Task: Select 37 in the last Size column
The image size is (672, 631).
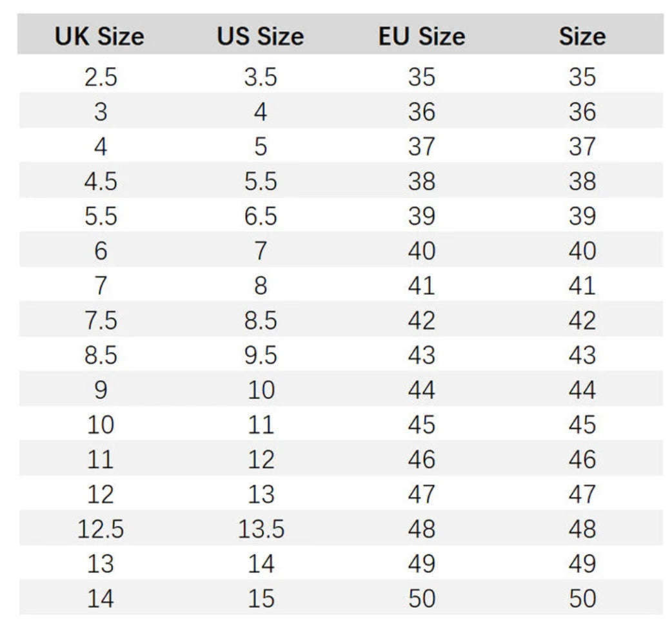Action: (582, 147)
